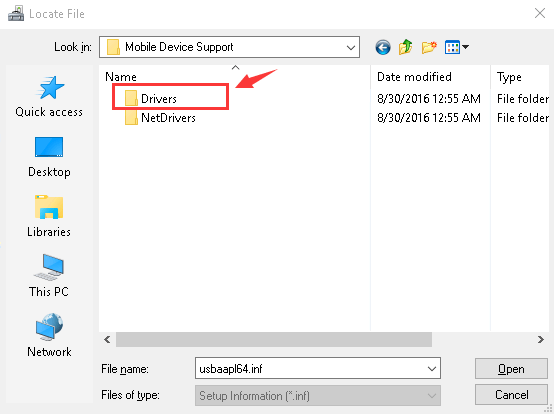
Task: Select Network in the places bar
Action: click(49, 335)
